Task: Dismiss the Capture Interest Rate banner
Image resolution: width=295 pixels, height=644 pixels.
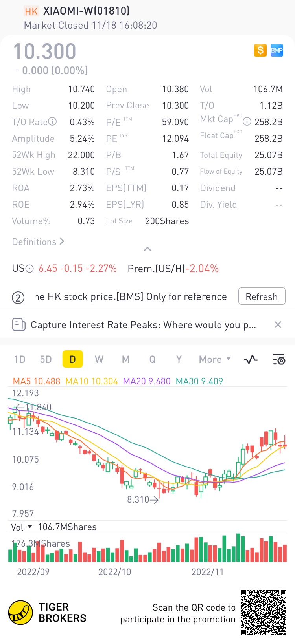Action: point(278,325)
